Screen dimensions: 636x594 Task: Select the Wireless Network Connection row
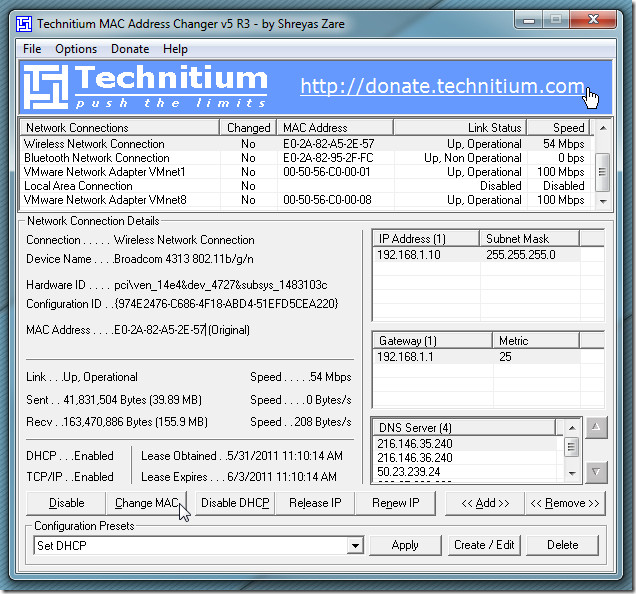click(x=305, y=144)
